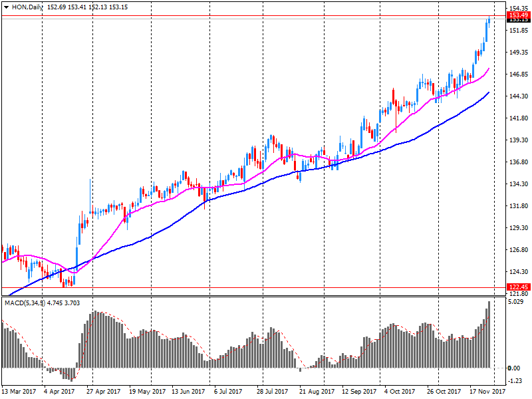Click the red 122.45 level label
Viewport: 532px width, 399px height.
point(518,287)
